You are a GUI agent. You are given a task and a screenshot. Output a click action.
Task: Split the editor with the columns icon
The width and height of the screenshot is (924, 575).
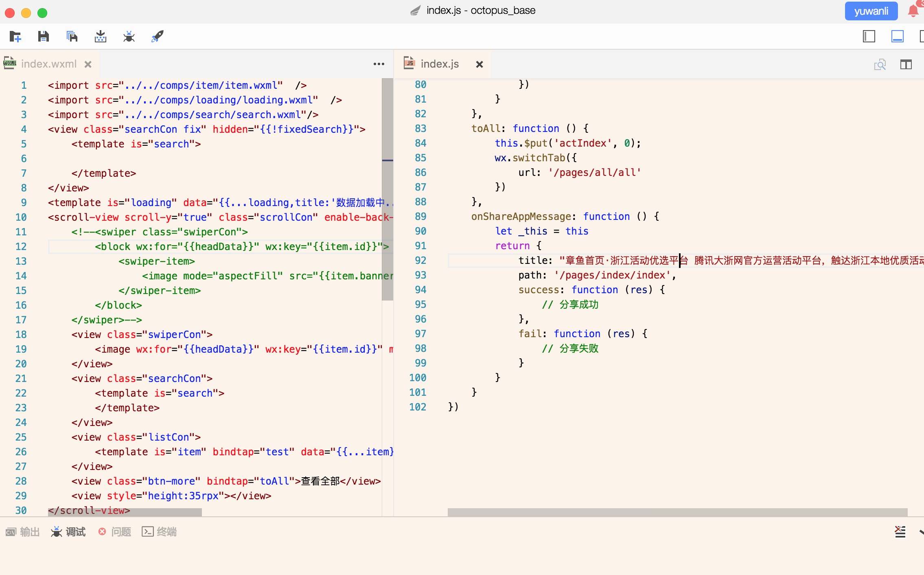click(x=906, y=64)
